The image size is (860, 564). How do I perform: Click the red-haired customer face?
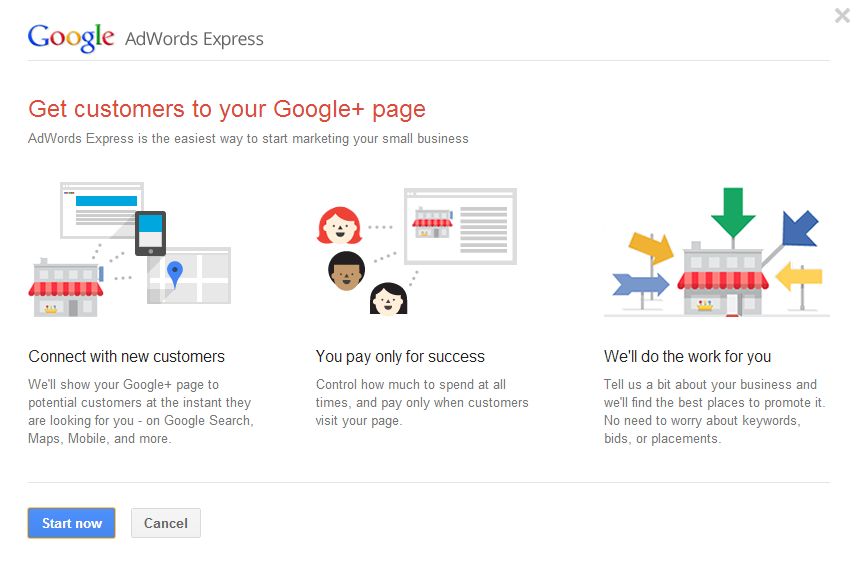click(x=340, y=225)
